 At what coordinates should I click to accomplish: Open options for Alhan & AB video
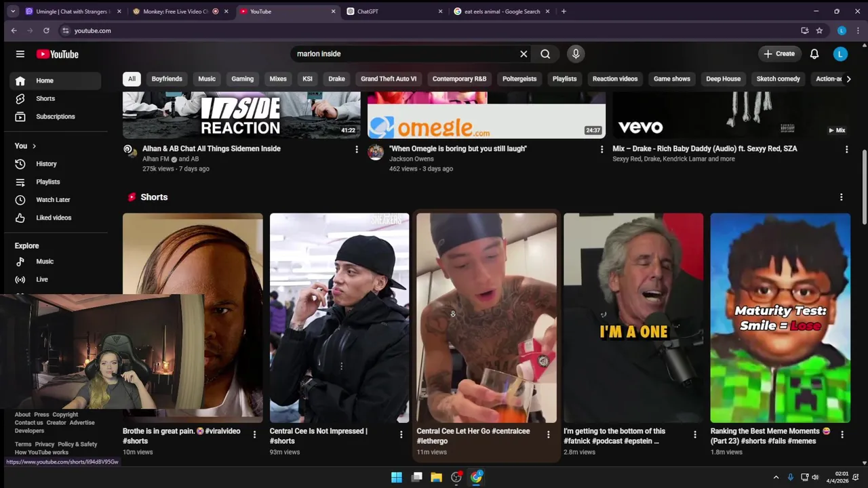[357, 149]
